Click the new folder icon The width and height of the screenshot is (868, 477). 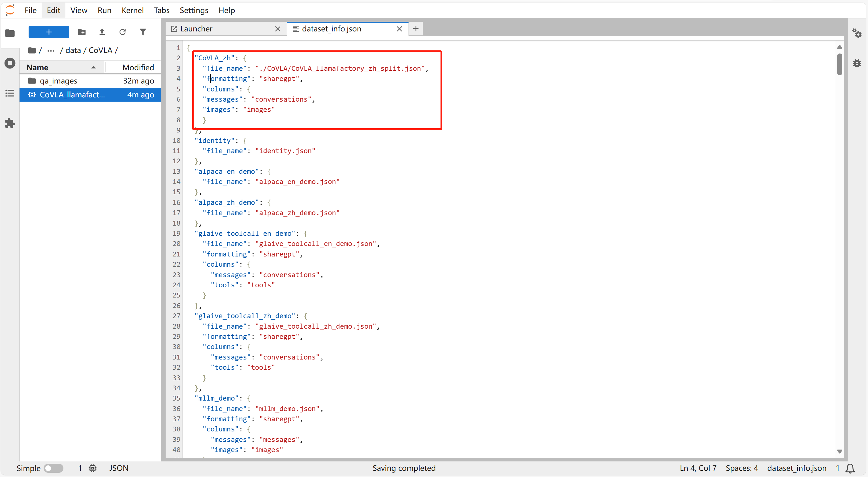(x=82, y=32)
